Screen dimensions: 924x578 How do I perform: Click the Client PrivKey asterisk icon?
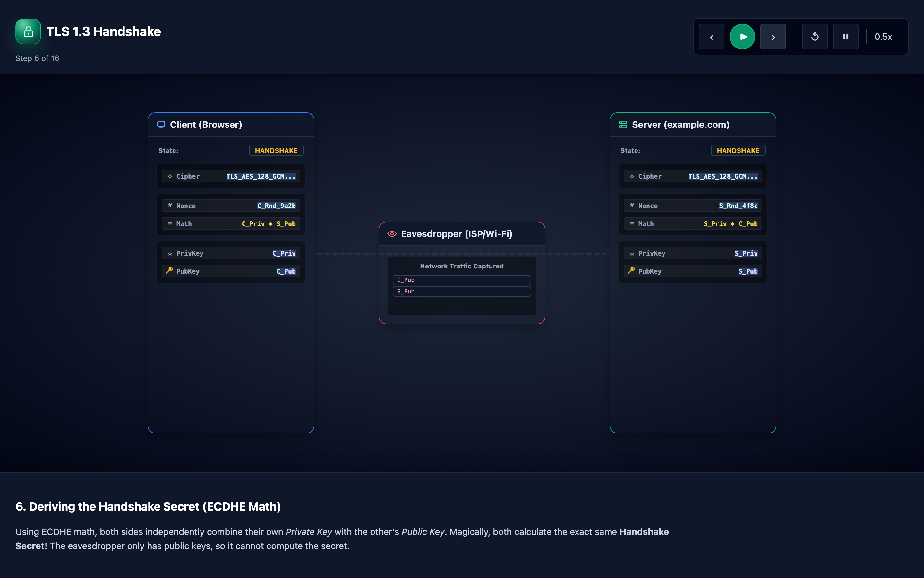pos(170,254)
